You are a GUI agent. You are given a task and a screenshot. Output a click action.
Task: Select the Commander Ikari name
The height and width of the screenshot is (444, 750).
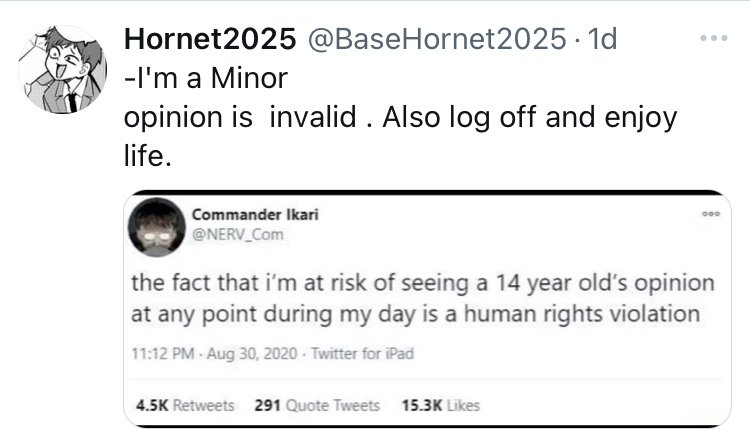tap(255, 214)
